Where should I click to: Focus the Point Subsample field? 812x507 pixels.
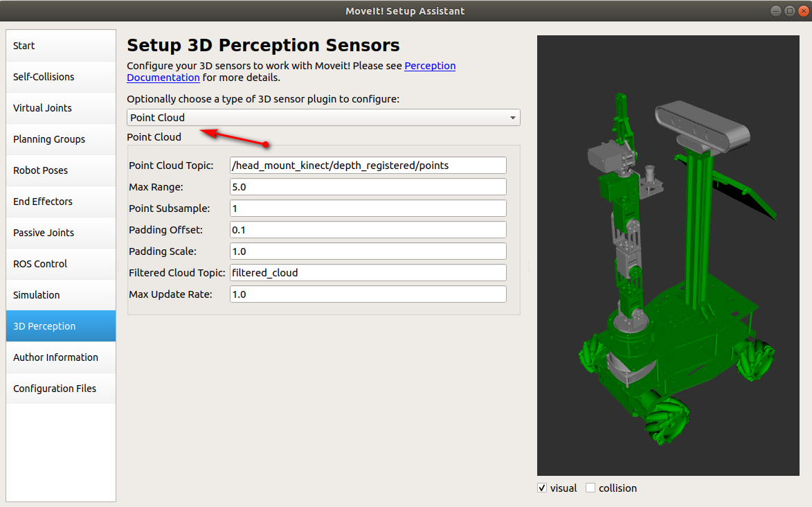368,208
